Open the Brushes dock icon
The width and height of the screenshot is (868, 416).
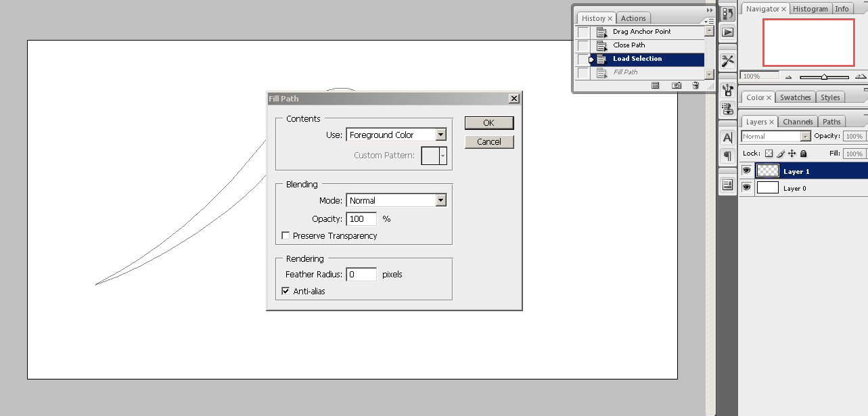728,91
